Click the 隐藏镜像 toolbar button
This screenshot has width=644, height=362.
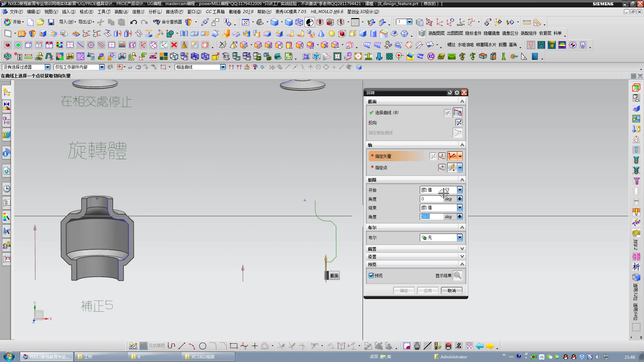point(491,34)
